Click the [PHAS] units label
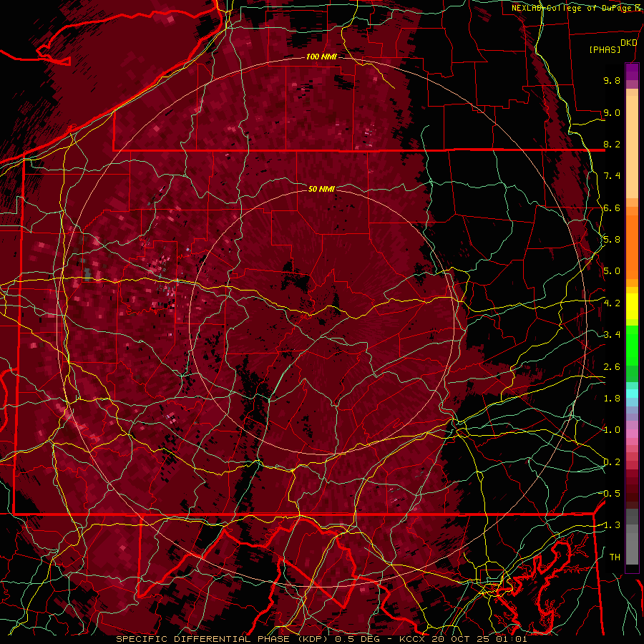The width and height of the screenshot is (644, 644). tap(605, 49)
